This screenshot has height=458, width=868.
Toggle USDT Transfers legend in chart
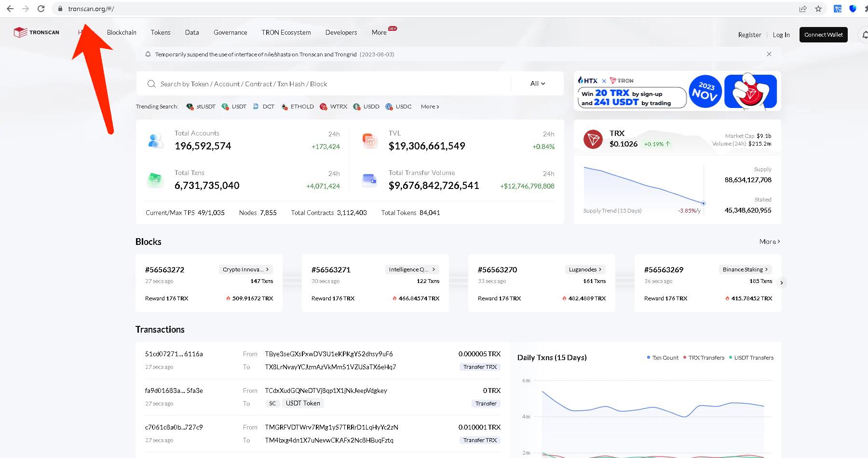[751, 358]
